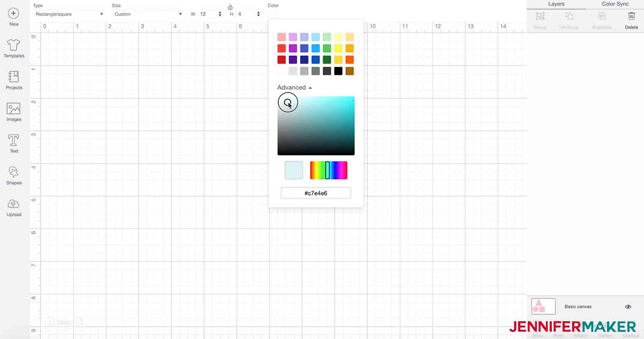Click the W width input field
The width and height of the screenshot is (644, 339).
[x=208, y=14]
